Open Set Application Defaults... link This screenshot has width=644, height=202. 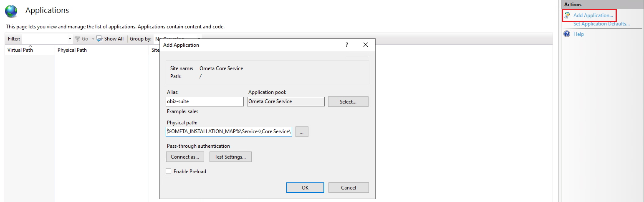(601, 24)
